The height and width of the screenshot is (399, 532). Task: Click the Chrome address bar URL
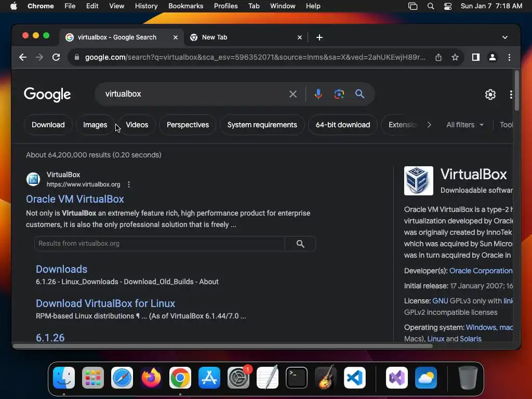coord(255,57)
